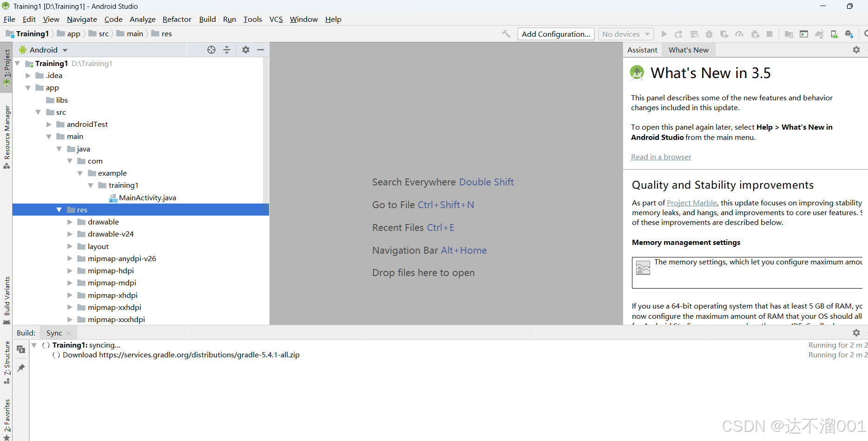
Task: Expand the layout folder
Action: coord(70,246)
